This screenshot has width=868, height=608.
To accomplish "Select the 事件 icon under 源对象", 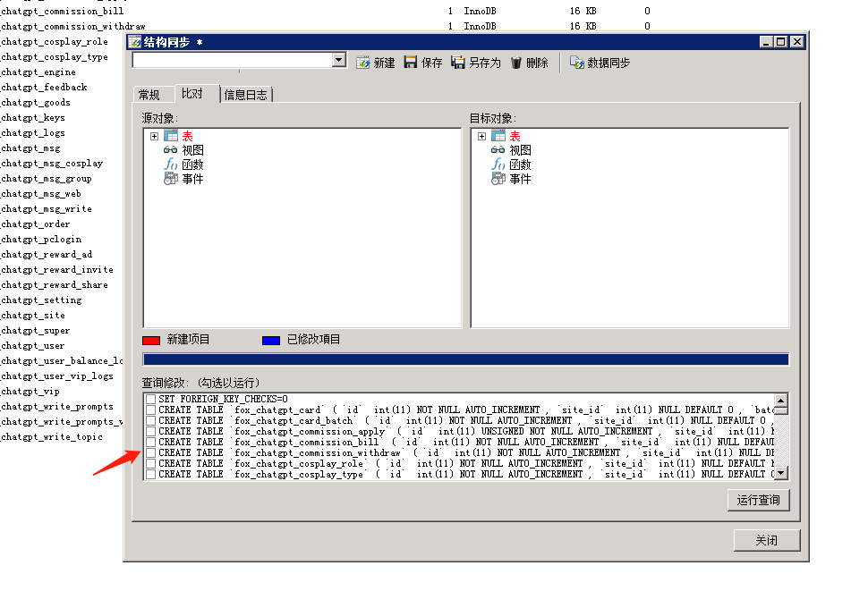I will click(172, 178).
